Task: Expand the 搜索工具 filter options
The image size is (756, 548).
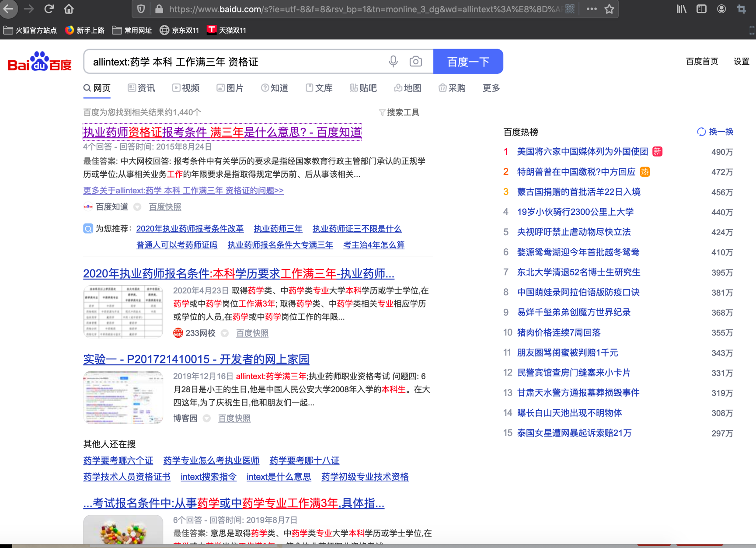Action: click(399, 112)
